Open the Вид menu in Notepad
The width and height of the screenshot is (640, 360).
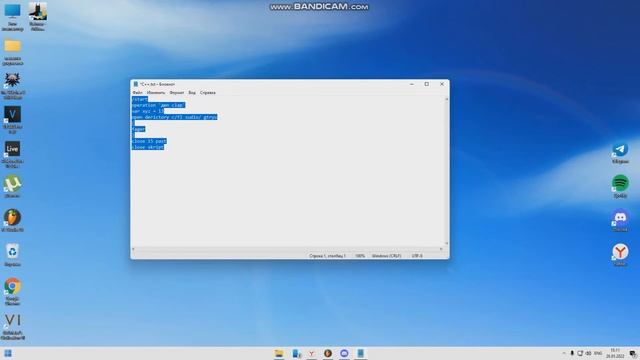(x=192, y=93)
